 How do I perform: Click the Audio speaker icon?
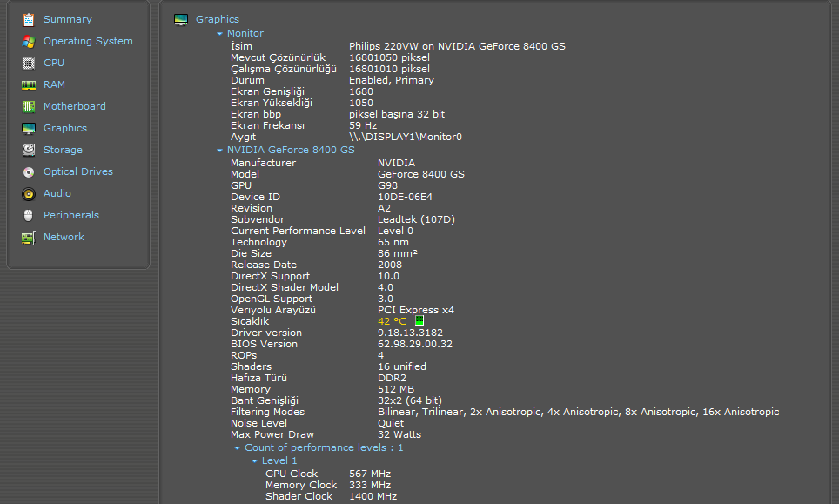tap(29, 194)
